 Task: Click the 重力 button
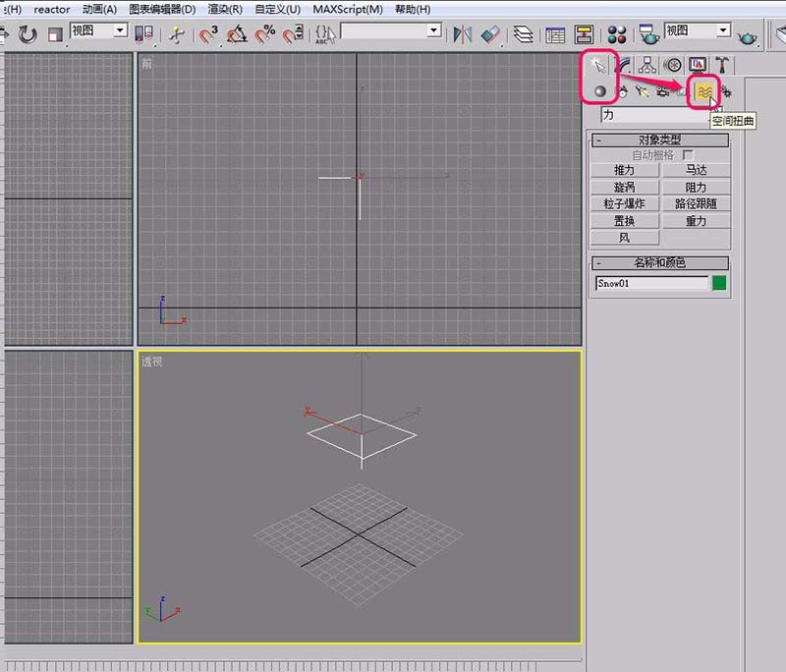click(696, 220)
